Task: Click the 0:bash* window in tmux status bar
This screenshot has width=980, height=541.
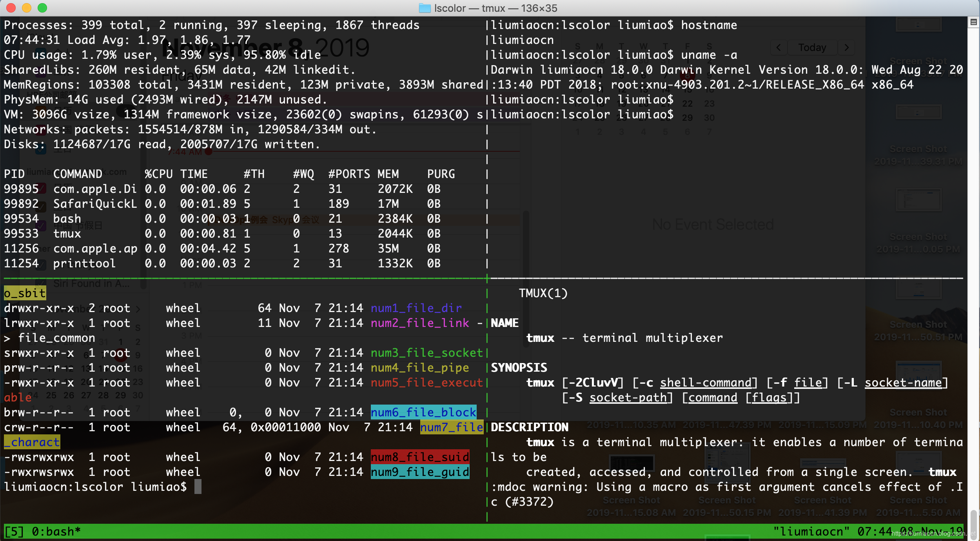Action: coord(56,532)
